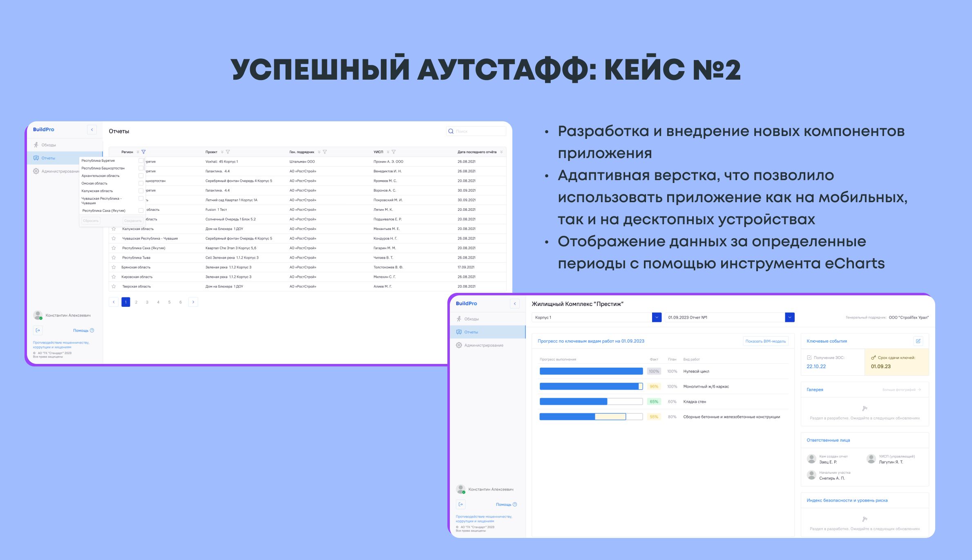Tick the Республика Саха (Якутия) filter checkbox
The width and height of the screenshot is (972, 560).
point(141,211)
